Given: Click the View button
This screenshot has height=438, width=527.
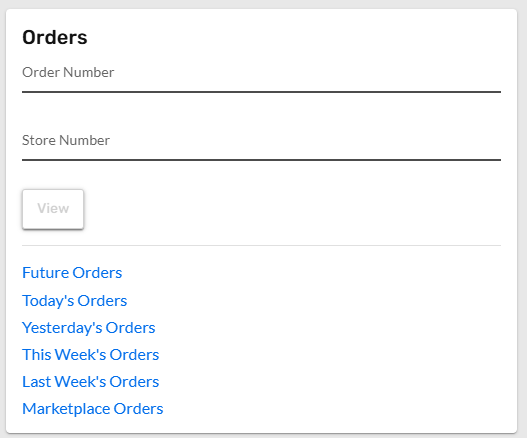Looking at the screenshot, I should (x=53, y=209).
